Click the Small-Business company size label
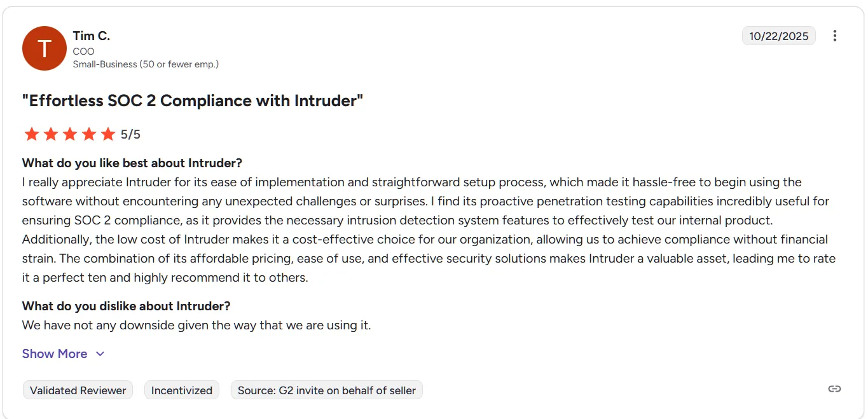The height and width of the screenshot is (419, 868). [x=146, y=64]
